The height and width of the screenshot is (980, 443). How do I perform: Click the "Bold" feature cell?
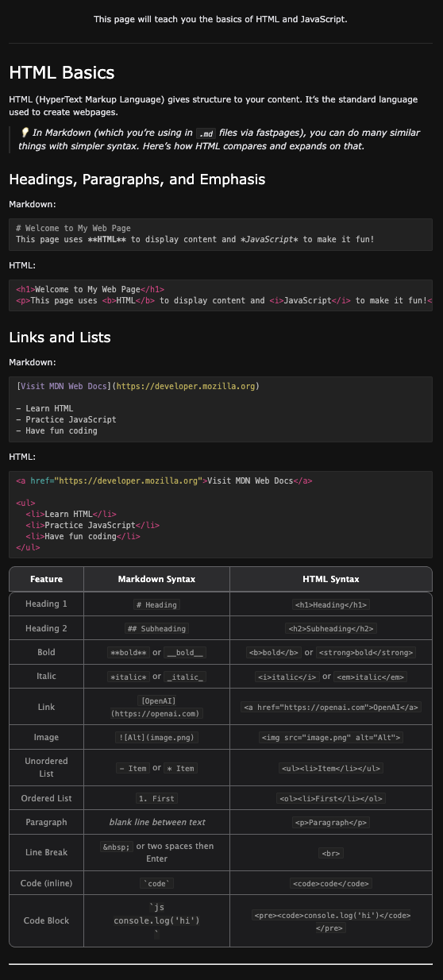click(x=46, y=652)
